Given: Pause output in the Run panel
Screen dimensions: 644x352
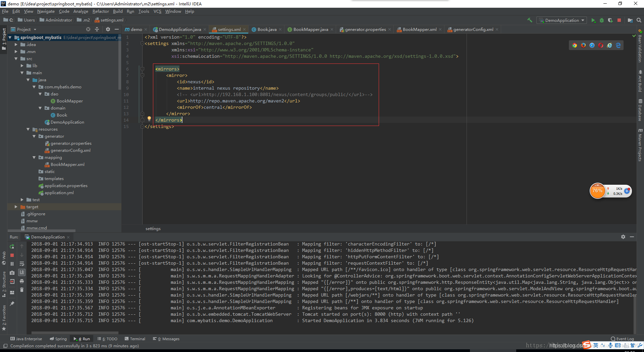Looking at the screenshot, I should (x=12, y=264).
